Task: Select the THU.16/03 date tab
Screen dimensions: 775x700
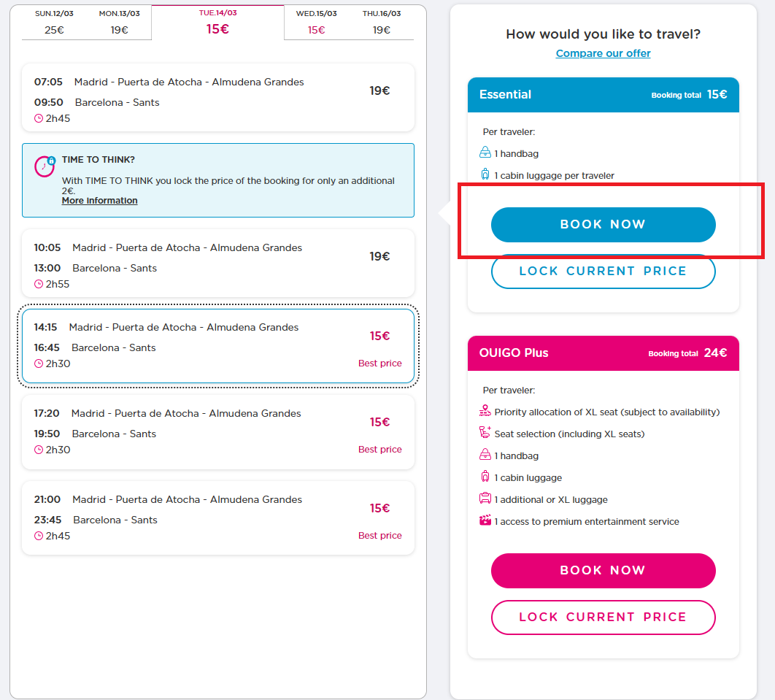Action: point(382,22)
